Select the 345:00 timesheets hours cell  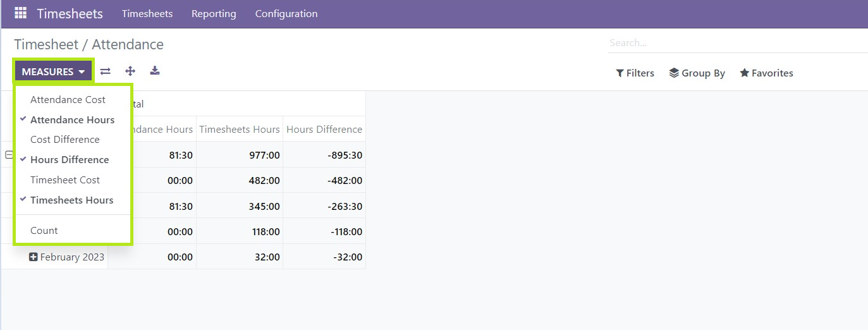[240, 206]
